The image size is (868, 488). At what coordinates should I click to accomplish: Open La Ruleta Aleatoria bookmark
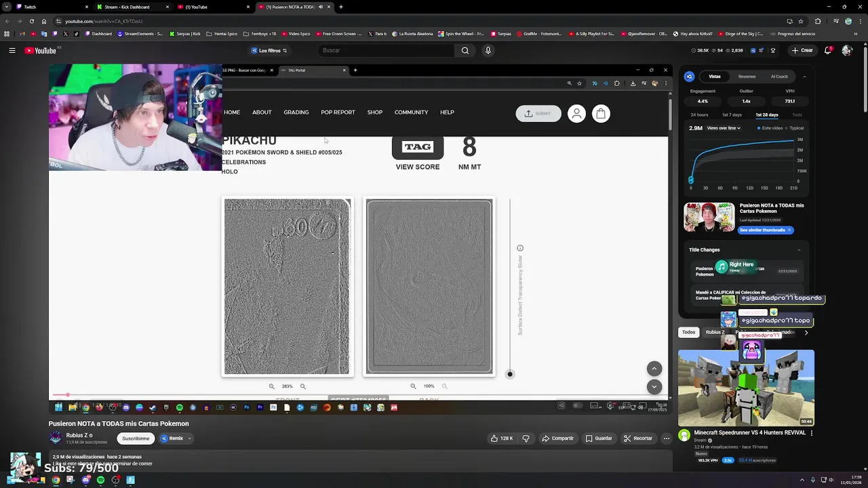pyautogui.click(x=414, y=33)
